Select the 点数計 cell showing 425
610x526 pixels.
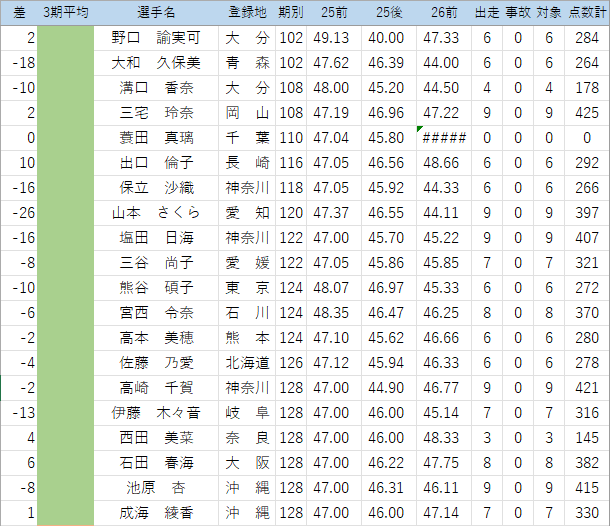[586, 112]
